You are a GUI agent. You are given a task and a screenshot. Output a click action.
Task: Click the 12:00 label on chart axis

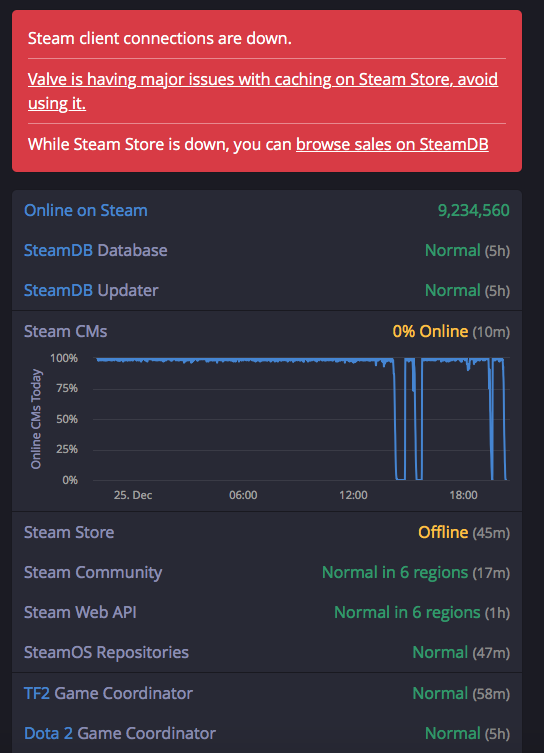[353, 495]
